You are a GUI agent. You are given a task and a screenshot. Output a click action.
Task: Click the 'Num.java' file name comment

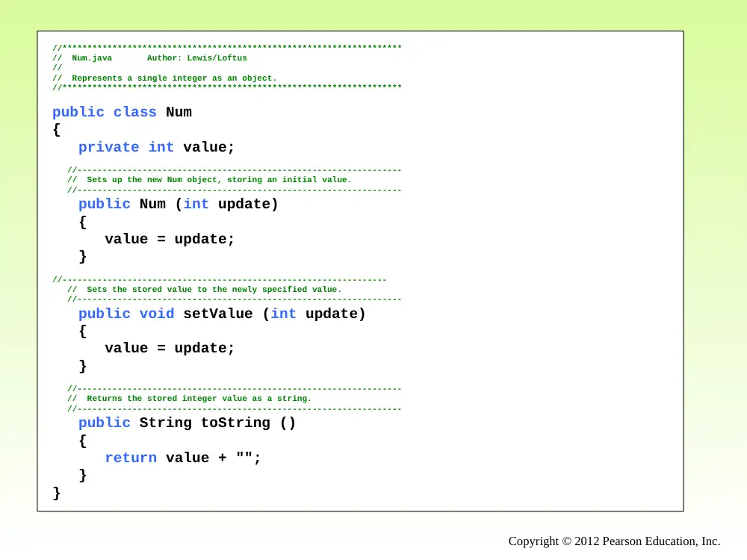(92, 58)
